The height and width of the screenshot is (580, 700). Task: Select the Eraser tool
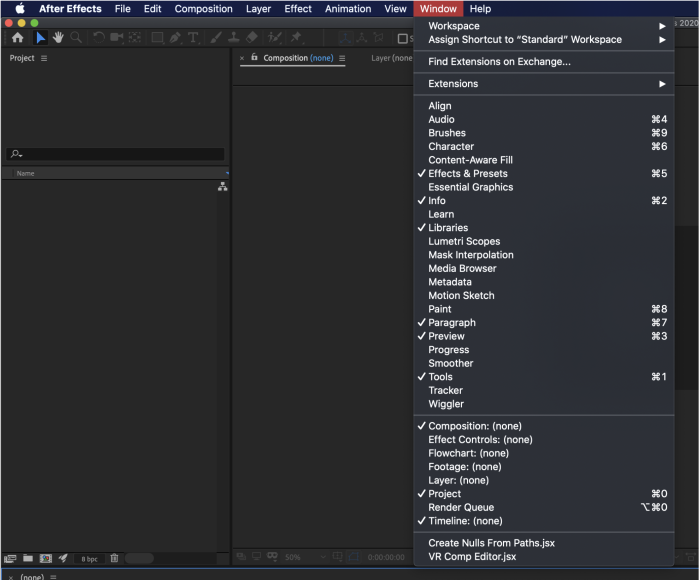[252, 38]
